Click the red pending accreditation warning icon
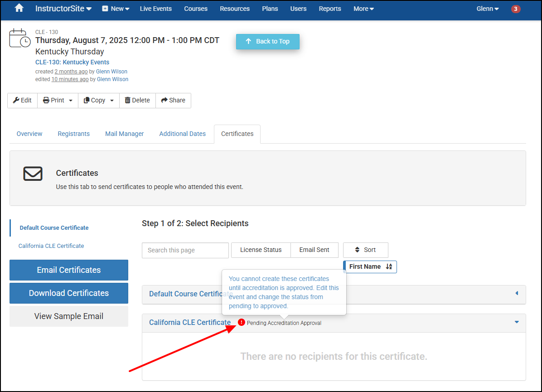Screen dimensions: 542x392 click(241, 322)
